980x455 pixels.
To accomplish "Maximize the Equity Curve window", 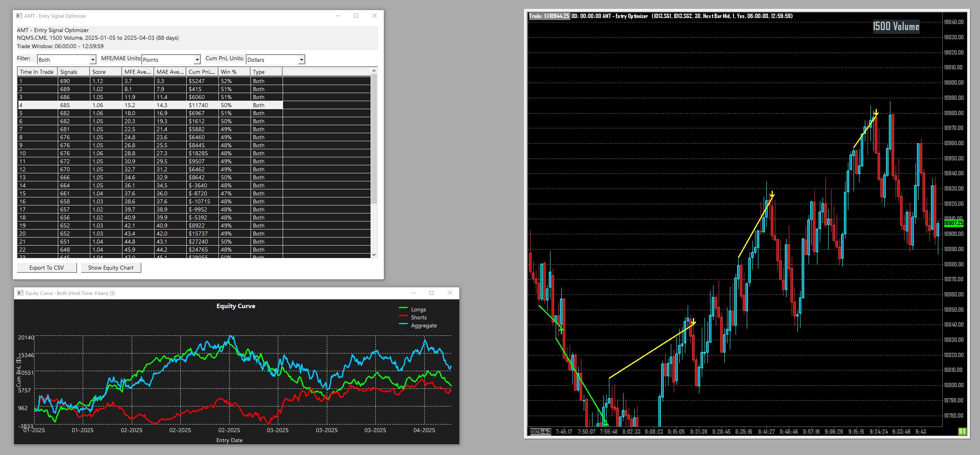I will (x=432, y=293).
